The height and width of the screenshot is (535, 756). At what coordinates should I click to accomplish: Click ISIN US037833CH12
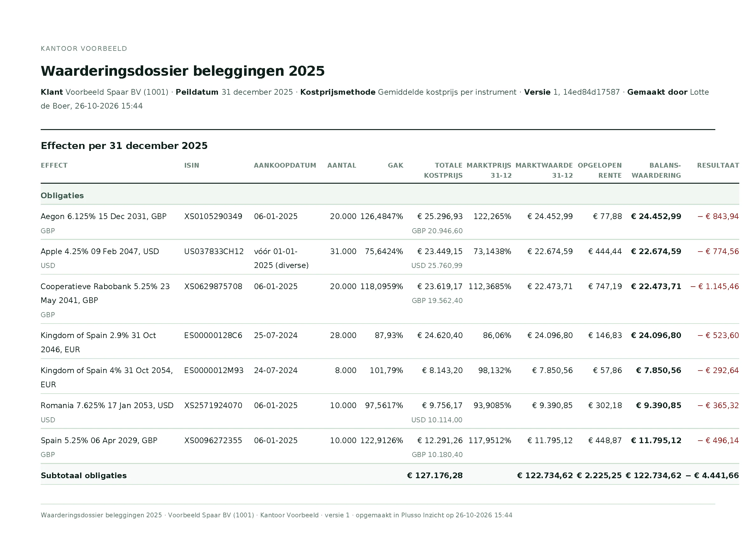[x=214, y=251]
